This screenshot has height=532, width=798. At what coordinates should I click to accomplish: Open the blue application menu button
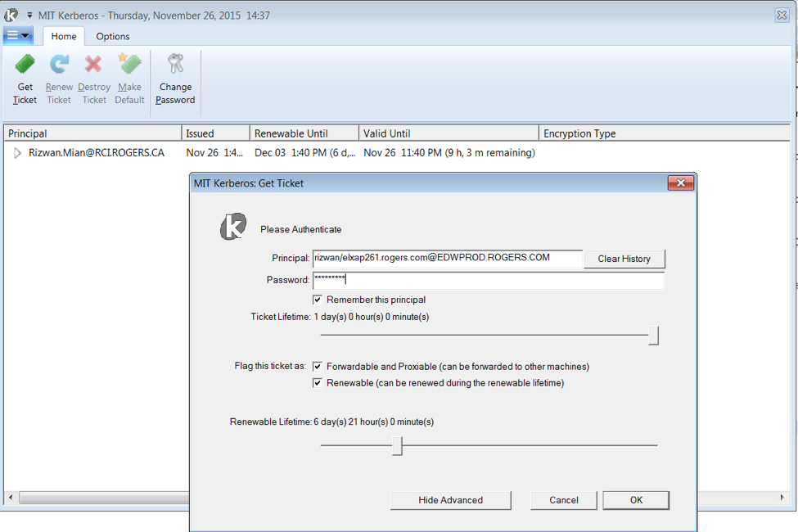[x=18, y=36]
